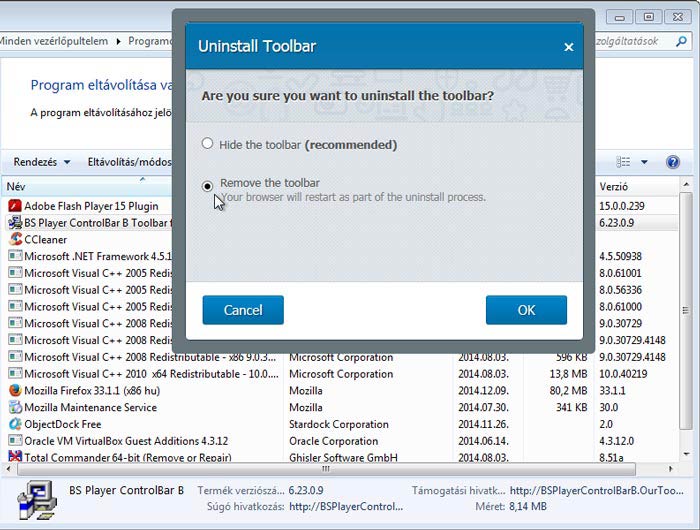Click the Mozilla Maintenance Service icon

[x=15, y=408]
